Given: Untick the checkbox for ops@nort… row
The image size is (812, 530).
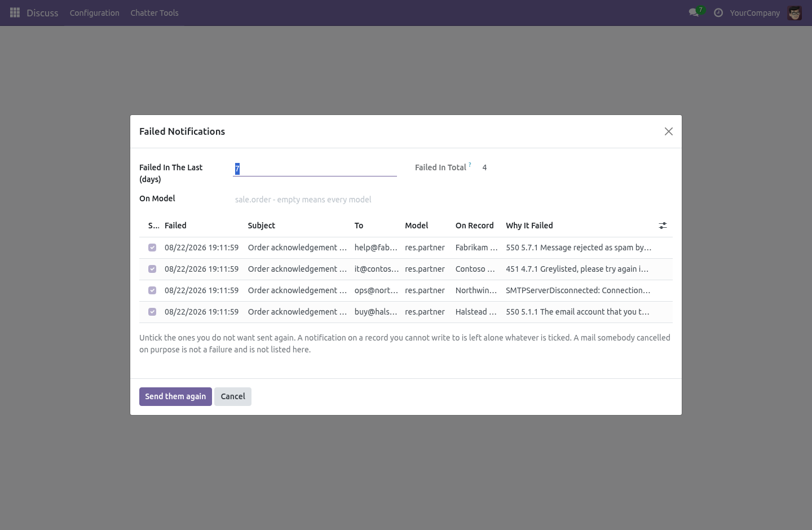Looking at the screenshot, I should point(152,290).
